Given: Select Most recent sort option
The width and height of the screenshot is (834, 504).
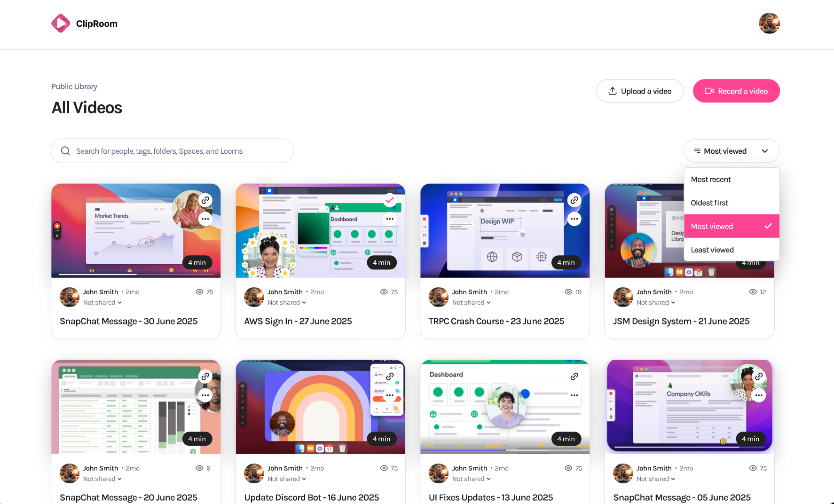Looking at the screenshot, I should click(711, 180).
